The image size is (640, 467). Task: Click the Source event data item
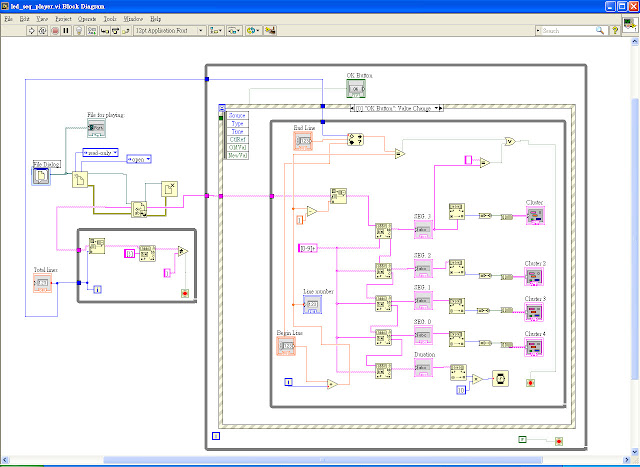point(237,116)
